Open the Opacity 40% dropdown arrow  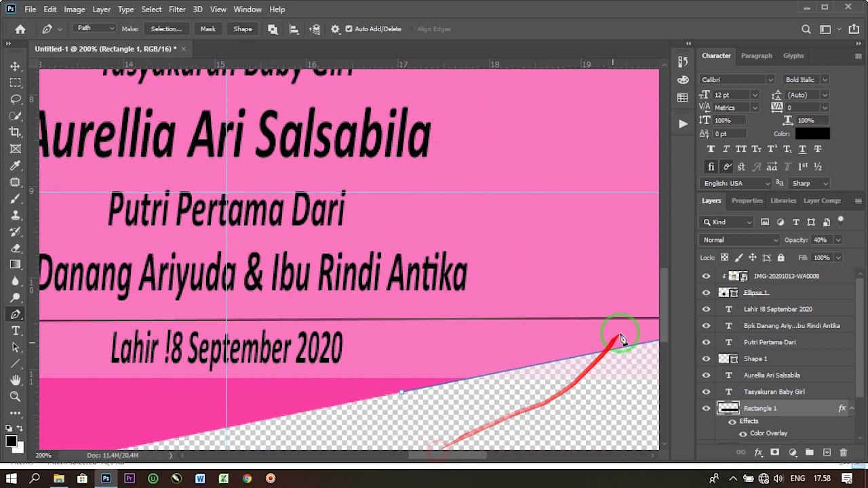pyautogui.click(x=838, y=240)
